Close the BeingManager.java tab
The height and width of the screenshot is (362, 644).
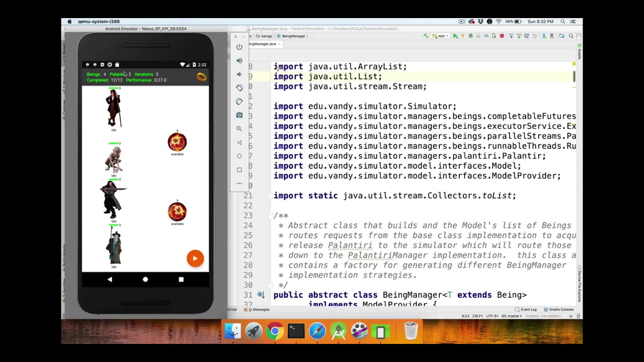[279, 44]
